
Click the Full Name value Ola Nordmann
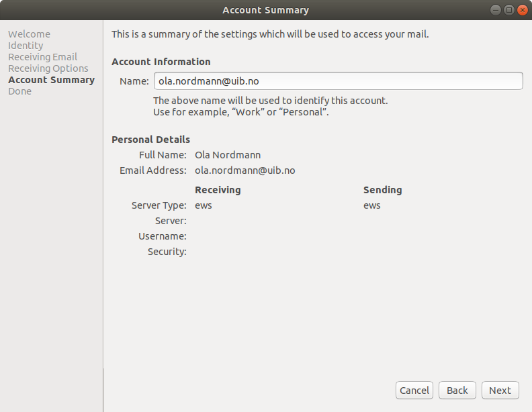coord(227,155)
